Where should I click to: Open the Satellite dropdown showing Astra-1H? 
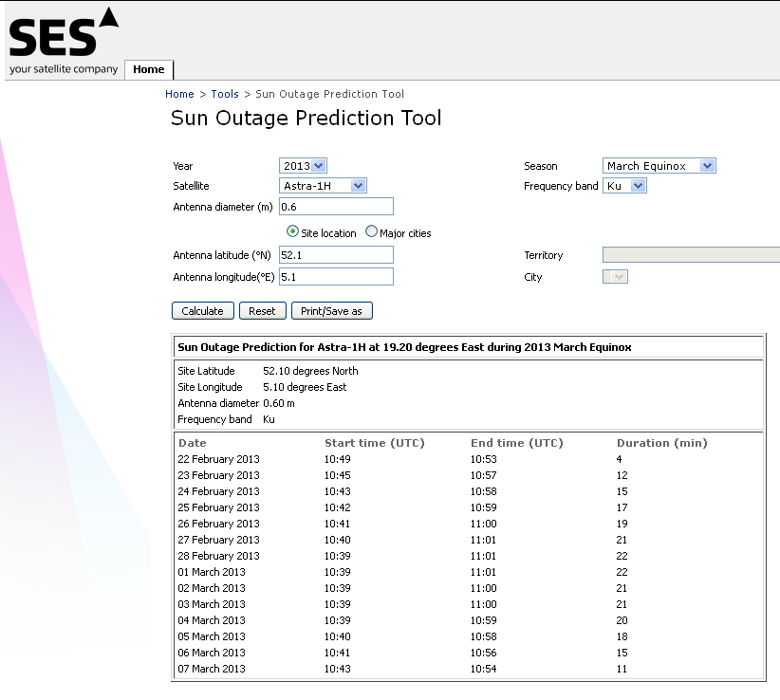323,186
